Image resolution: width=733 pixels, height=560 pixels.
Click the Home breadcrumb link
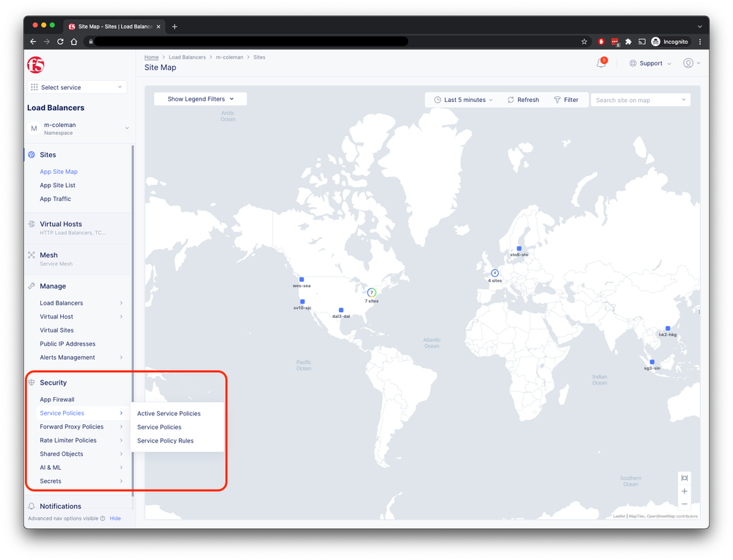pyautogui.click(x=151, y=57)
